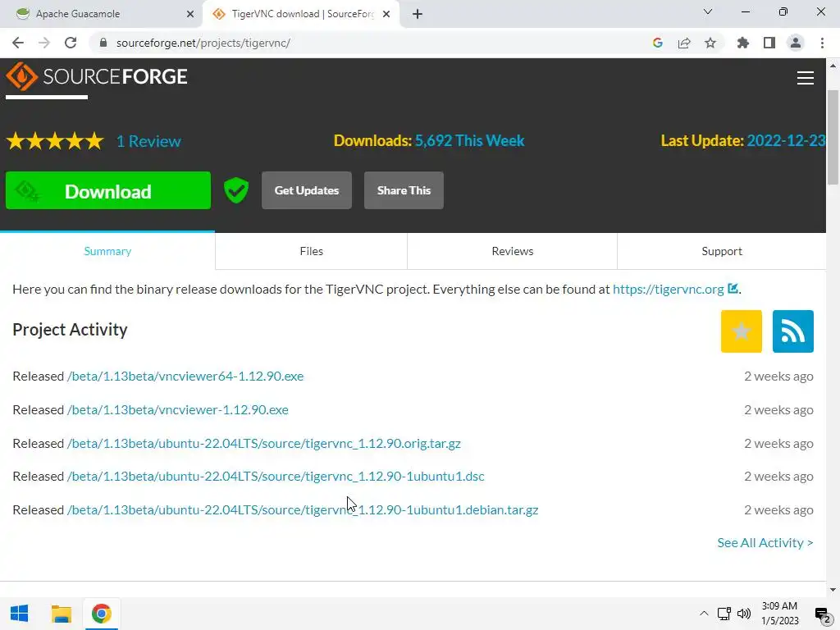
Task: Open the Files tab
Action: [311, 251]
